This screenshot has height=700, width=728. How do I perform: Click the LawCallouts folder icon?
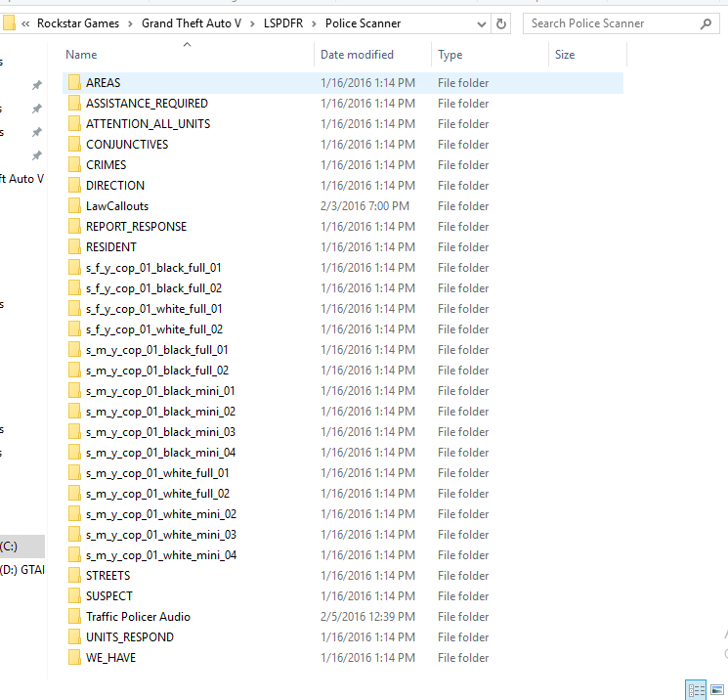click(74, 205)
